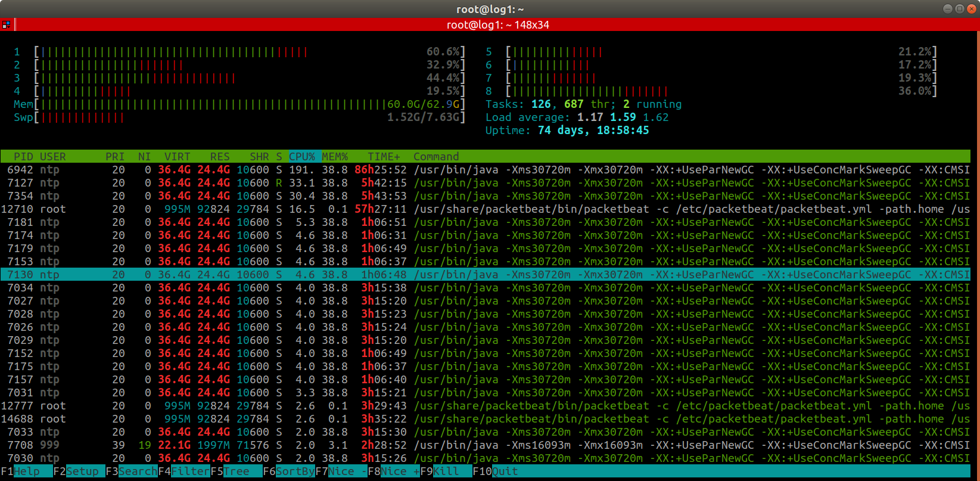Click CPU 1 usage bar at 60.6%

(250, 52)
